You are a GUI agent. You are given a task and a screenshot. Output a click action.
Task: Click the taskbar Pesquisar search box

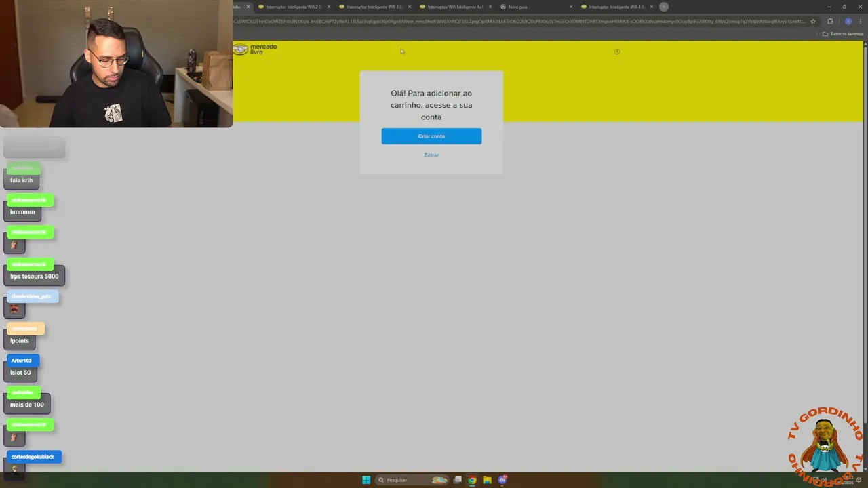(x=413, y=480)
